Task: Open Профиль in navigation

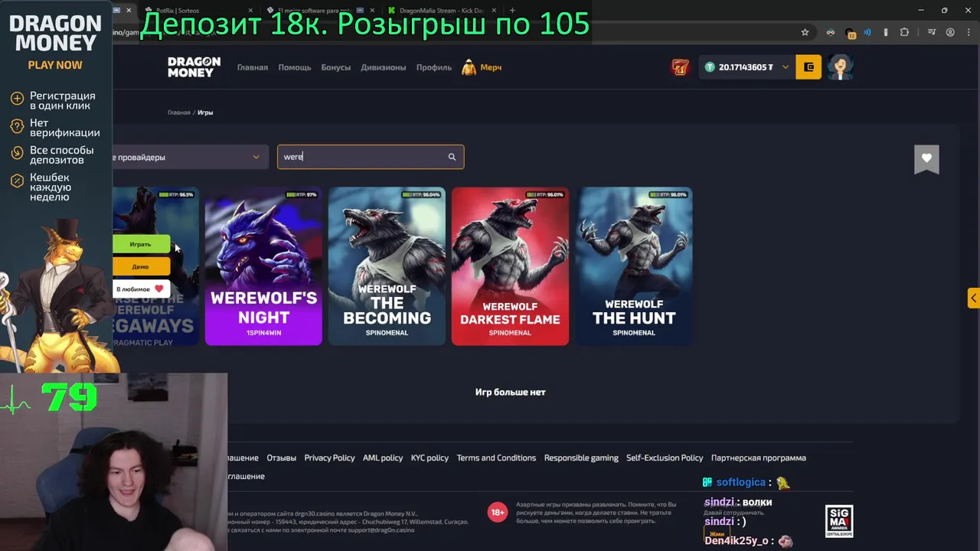Action: tap(434, 67)
